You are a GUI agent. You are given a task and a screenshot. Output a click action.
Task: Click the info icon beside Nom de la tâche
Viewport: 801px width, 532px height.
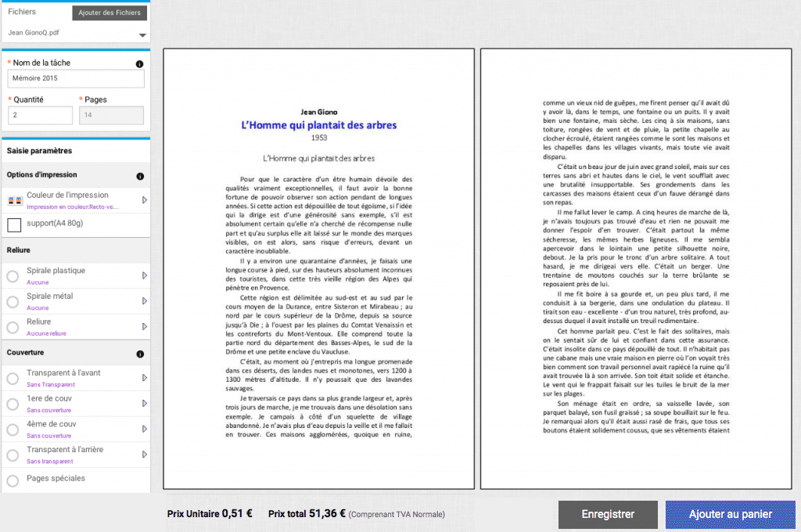(x=139, y=64)
